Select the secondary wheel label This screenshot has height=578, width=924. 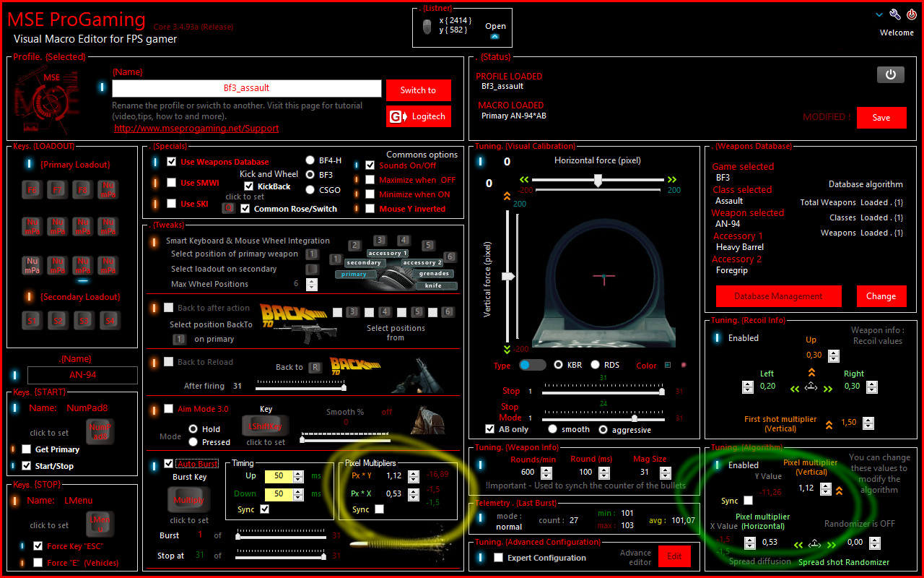click(x=363, y=263)
